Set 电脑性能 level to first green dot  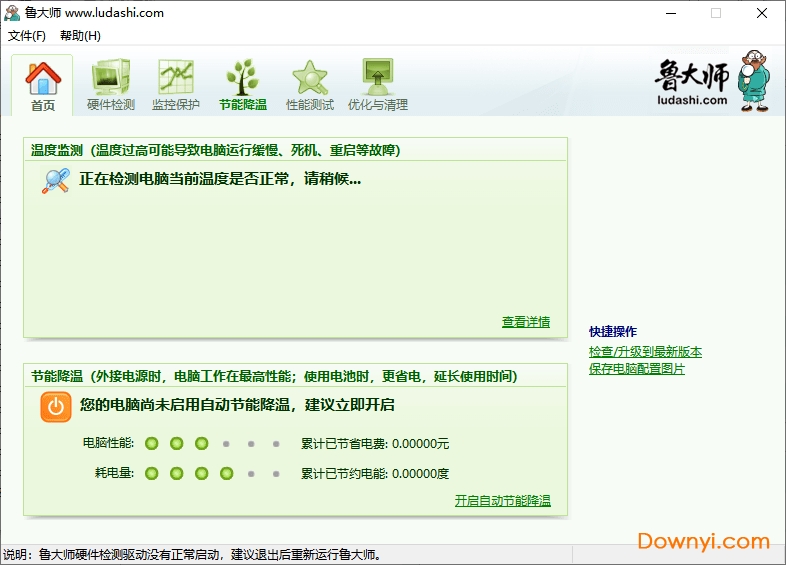click(152, 444)
